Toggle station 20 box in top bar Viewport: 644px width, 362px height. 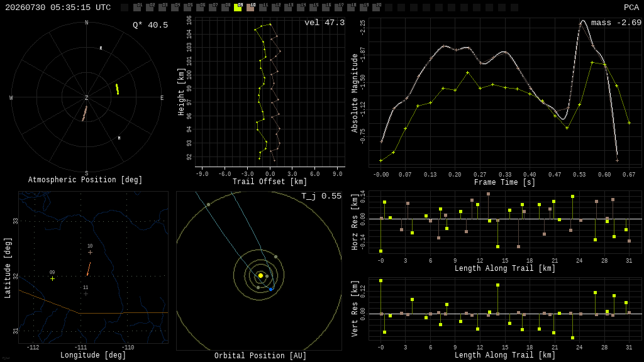[x=376, y=8]
